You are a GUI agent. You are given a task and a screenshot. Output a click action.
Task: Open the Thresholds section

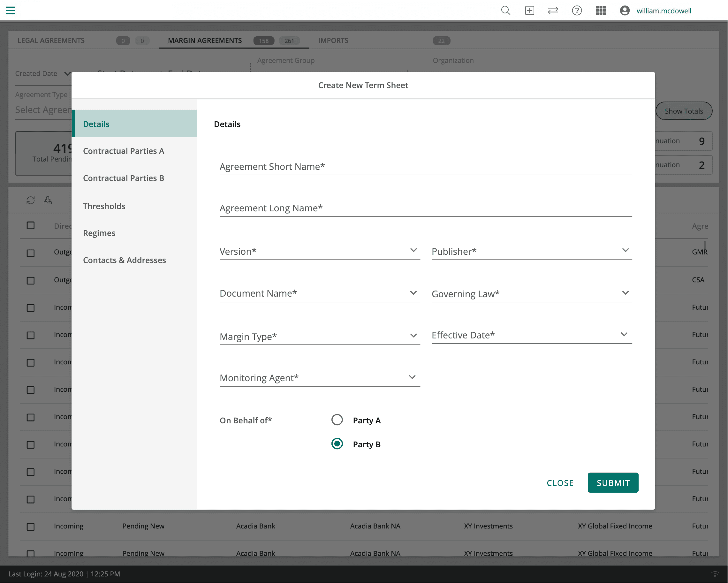tap(104, 206)
